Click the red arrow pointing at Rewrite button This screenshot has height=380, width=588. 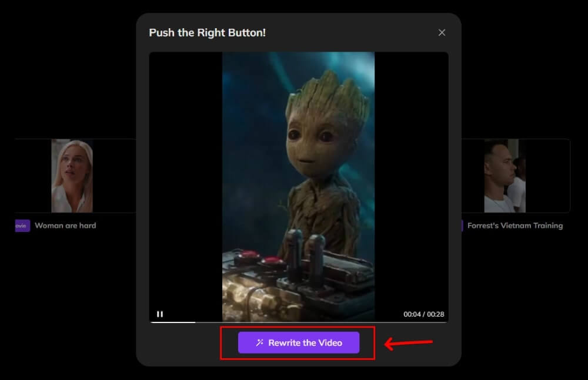(409, 343)
